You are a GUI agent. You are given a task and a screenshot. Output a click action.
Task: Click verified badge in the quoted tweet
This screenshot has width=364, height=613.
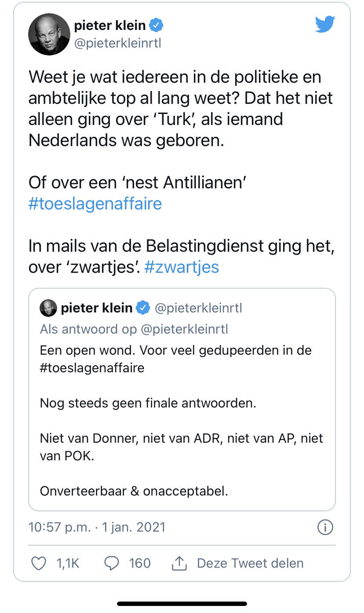pos(142,308)
